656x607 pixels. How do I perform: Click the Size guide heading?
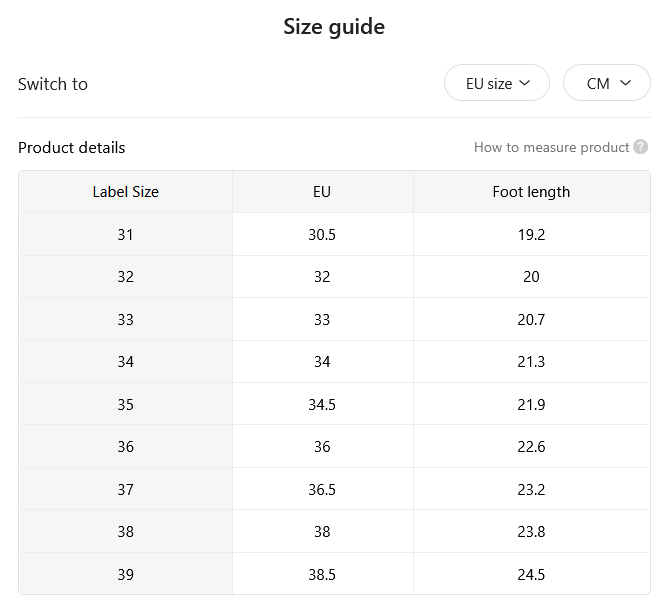pos(334,27)
